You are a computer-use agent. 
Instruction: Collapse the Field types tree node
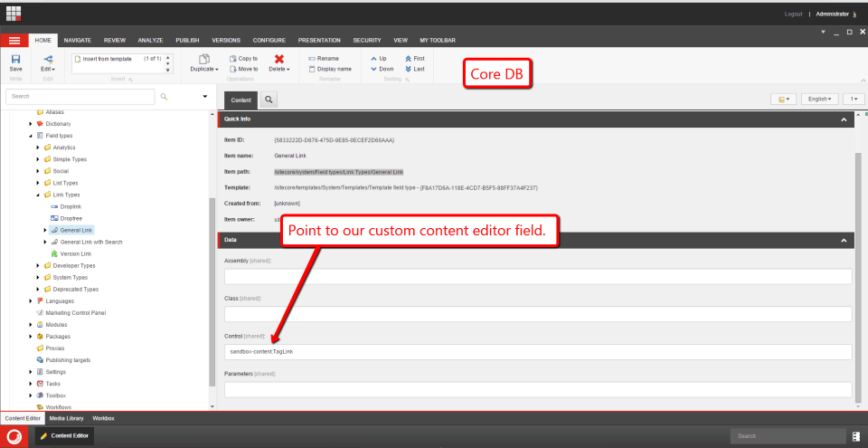[32, 135]
